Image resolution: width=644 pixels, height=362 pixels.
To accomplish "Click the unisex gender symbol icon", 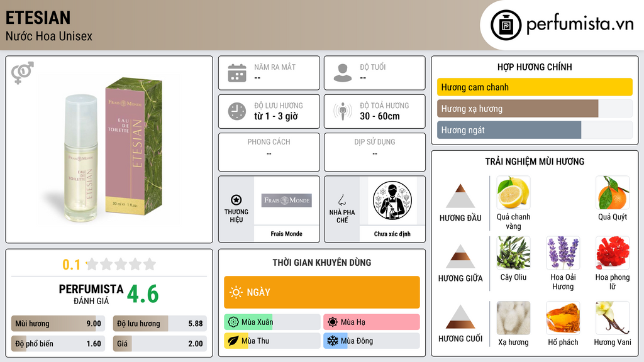I will (x=22, y=73).
